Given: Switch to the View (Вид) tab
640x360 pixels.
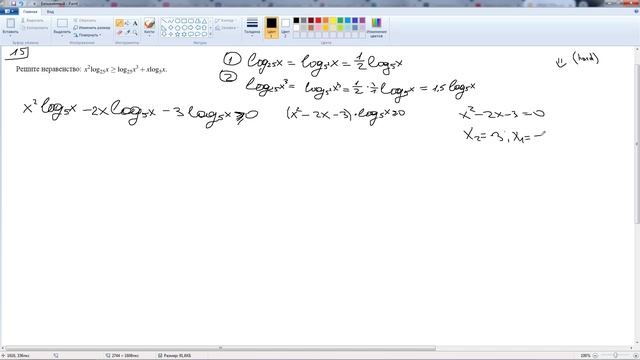Looking at the screenshot, I should coord(50,11).
